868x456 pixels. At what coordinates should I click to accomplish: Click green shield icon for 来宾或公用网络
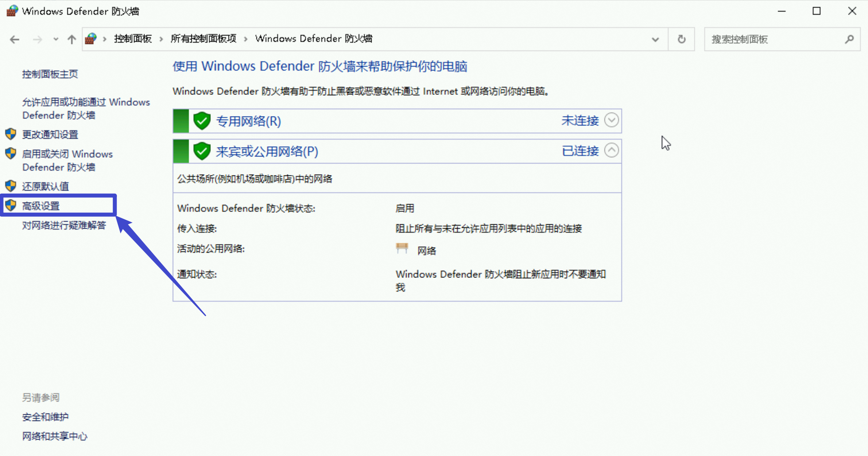pos(202,151)
